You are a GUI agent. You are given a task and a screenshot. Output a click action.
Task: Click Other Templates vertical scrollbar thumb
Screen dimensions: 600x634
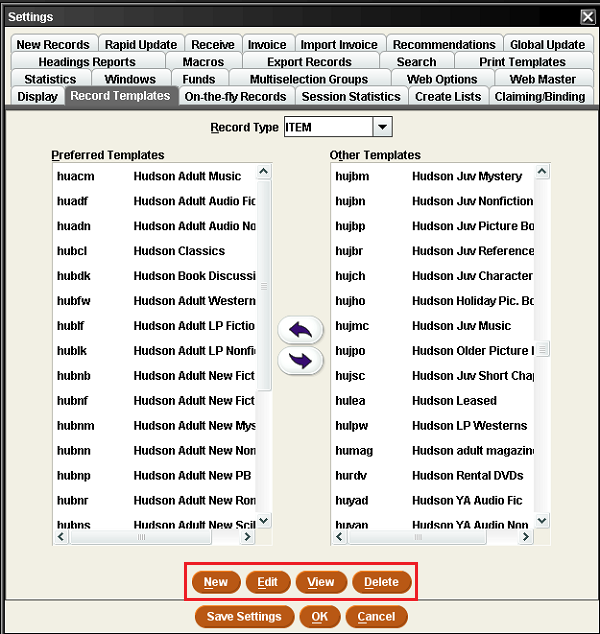[542, 348]
